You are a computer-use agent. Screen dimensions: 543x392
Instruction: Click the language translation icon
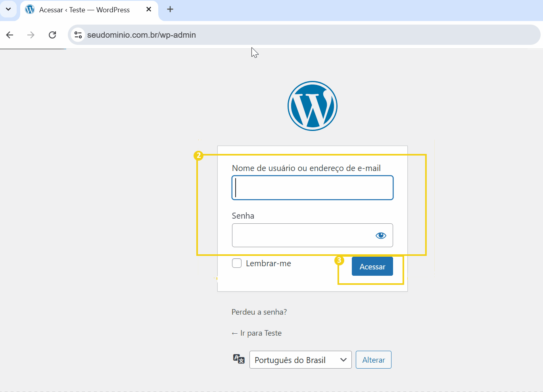pyautogui.click(x=239, y=359)
